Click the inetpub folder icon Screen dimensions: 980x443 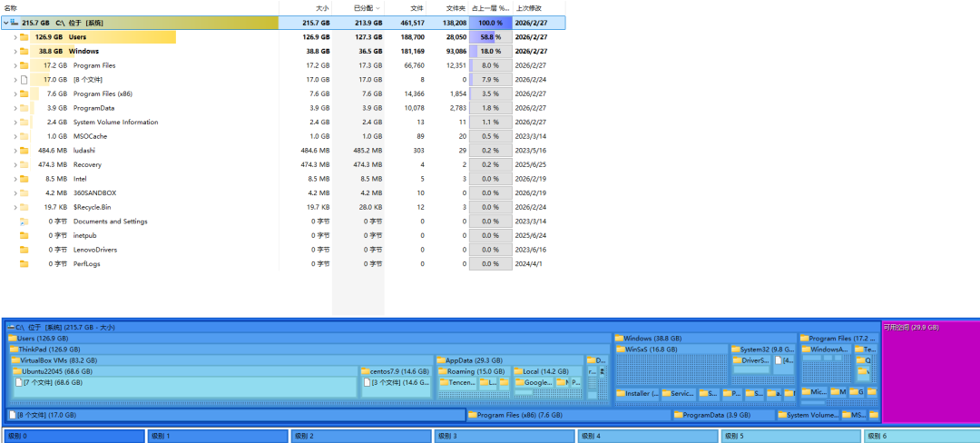(x=24, y=235)
